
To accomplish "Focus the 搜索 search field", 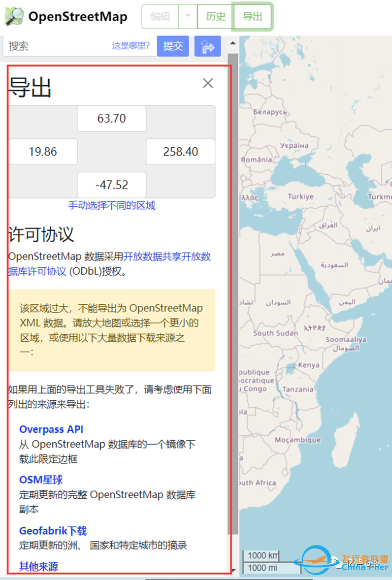I will tap(79, 46).
